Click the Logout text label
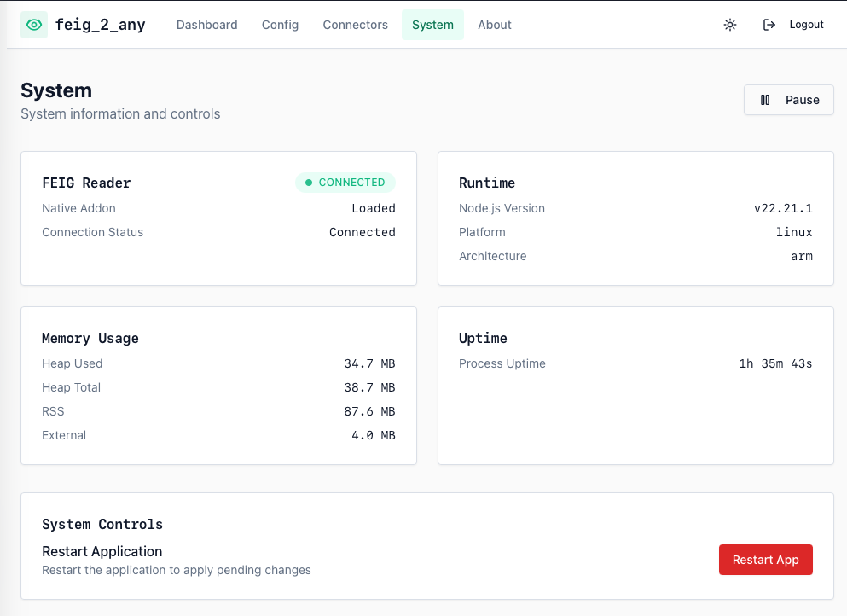 click(806, 25)
